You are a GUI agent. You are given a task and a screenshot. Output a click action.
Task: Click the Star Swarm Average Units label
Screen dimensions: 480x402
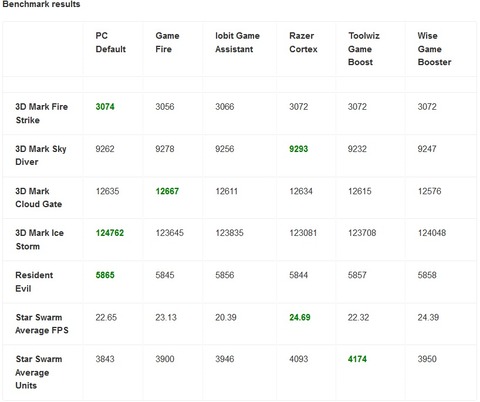39,372
